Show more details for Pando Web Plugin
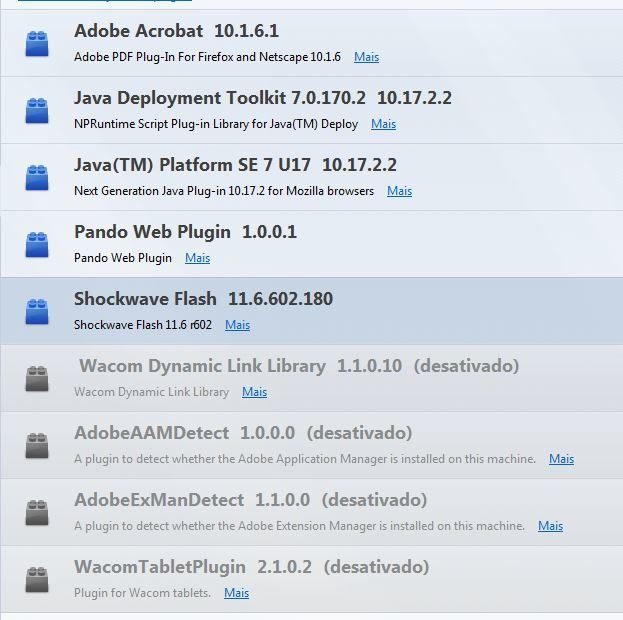This screenshot has height=620, width=623. tap(197, 258)
